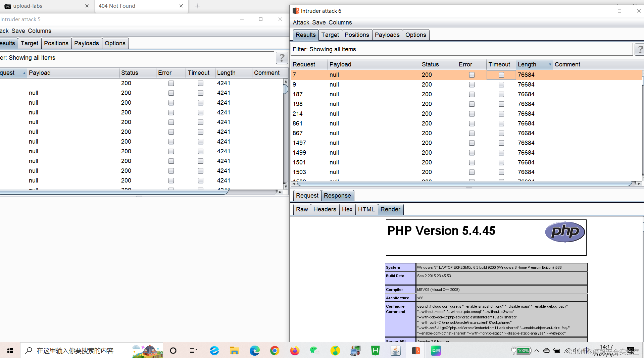The height and width of the screenshot is (358, 644).
Task: Toggle Error checkbox for request 1503
Action: (x=472, y=172)
